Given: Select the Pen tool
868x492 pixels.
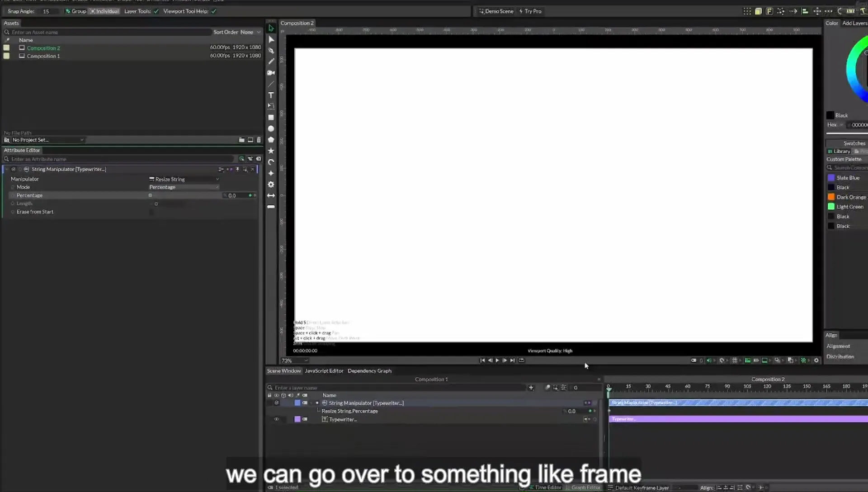Looking at the screenshot, I should 271,51.
